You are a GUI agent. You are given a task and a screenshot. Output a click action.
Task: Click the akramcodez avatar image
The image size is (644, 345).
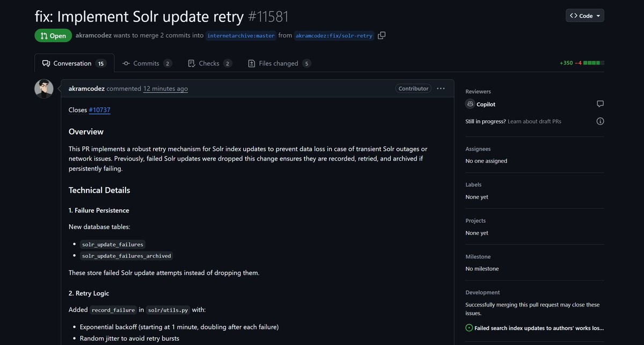click(x=44, y=89)
